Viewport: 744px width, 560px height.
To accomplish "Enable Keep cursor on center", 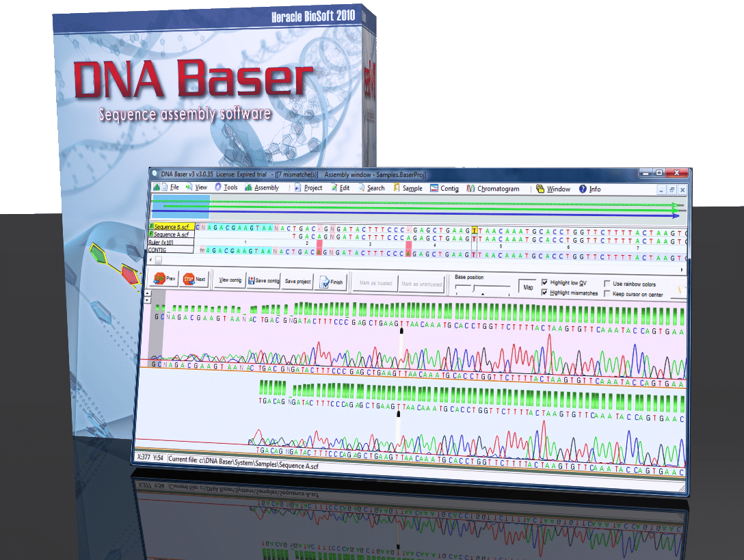I will 607,294.
